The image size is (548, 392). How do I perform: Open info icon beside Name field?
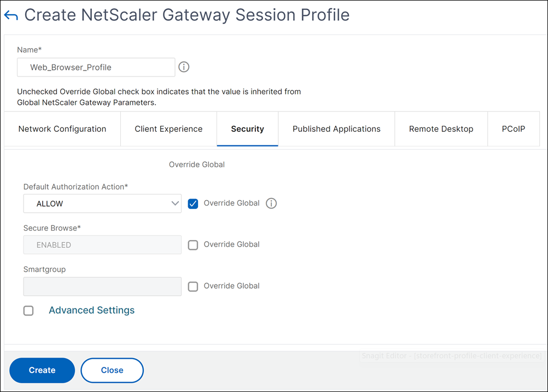click(x=184, y=67)
